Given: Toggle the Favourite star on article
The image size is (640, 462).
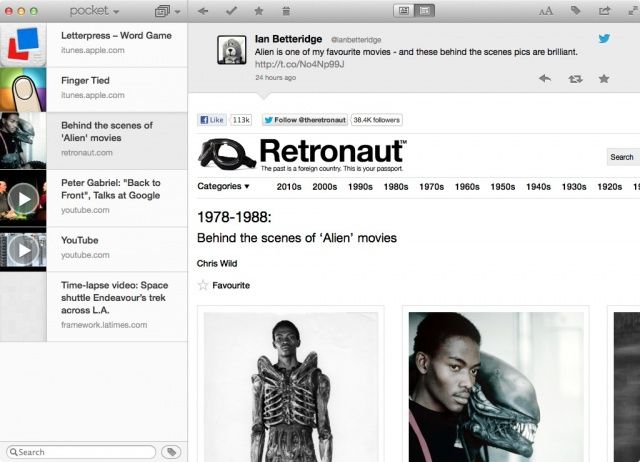Looking at the screenshot, I should (x=203, y=285).
